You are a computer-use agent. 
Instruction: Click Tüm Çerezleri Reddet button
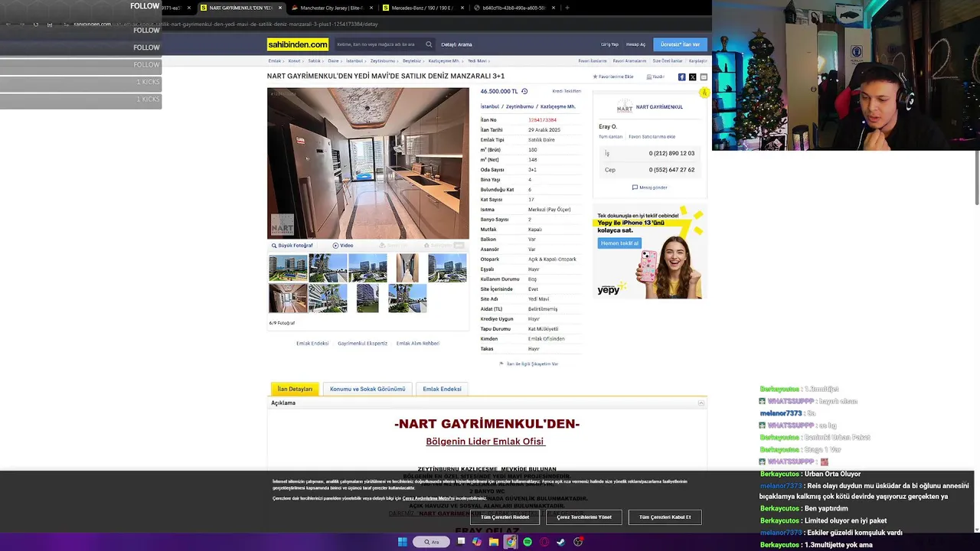[505, 517]
